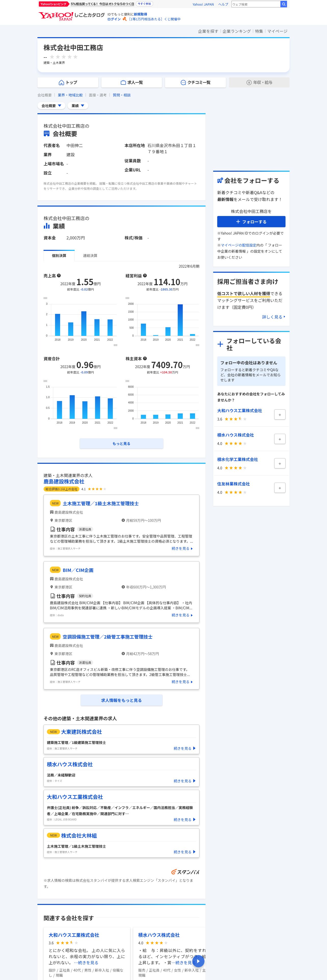Expand the 業績 dropdown chip
The height and width of the screenshot is (980, 327).
78,106
